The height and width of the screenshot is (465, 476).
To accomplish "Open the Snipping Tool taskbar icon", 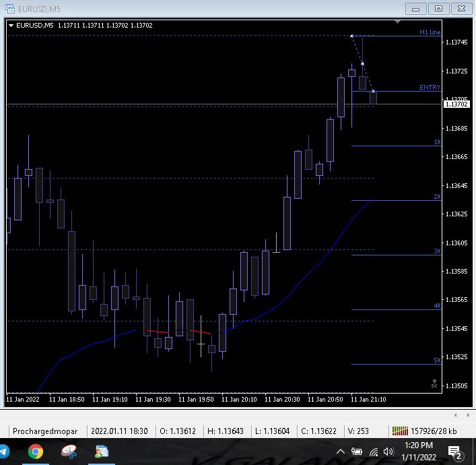I will [x=69, y=452].
